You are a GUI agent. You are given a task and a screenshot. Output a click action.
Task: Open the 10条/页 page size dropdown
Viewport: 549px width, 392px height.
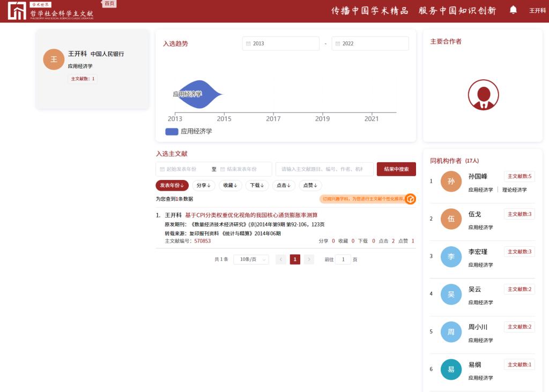[251, 259]
